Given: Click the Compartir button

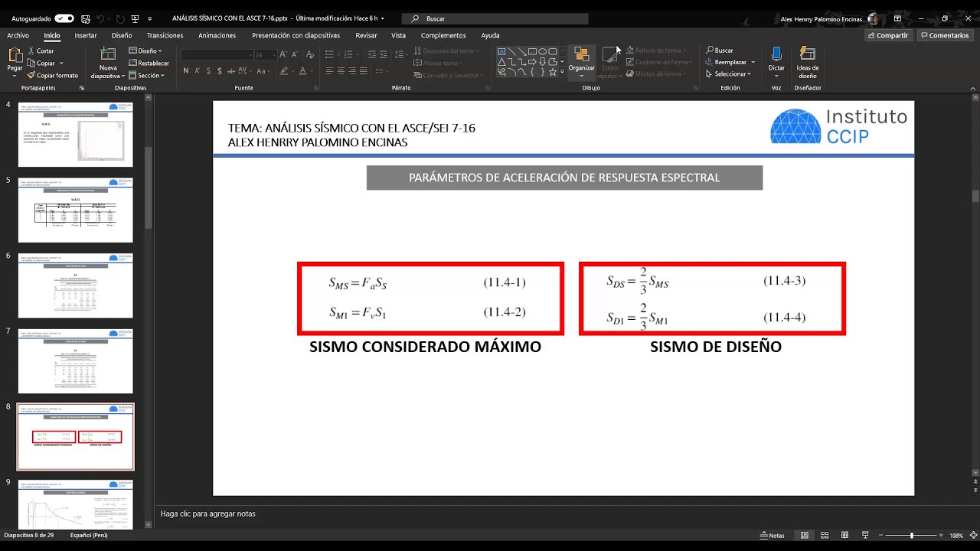Looking at the screenshot, I should [888, 35].
